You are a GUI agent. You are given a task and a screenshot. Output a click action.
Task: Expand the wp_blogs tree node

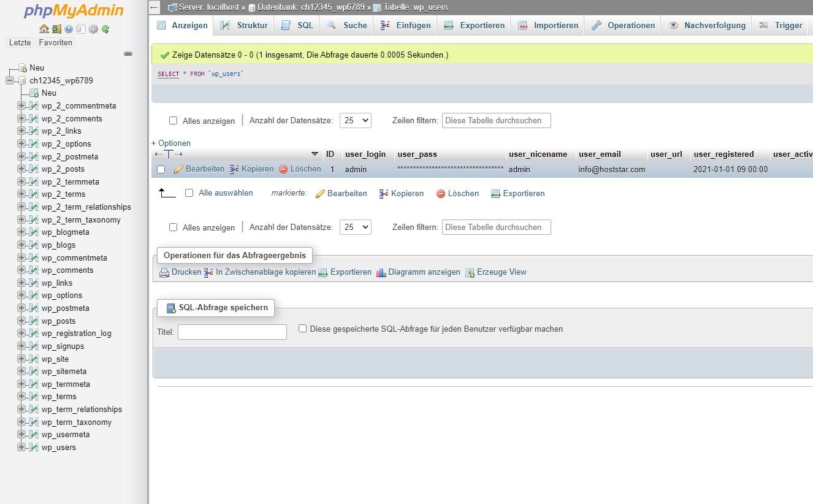(x=21, y=245)
